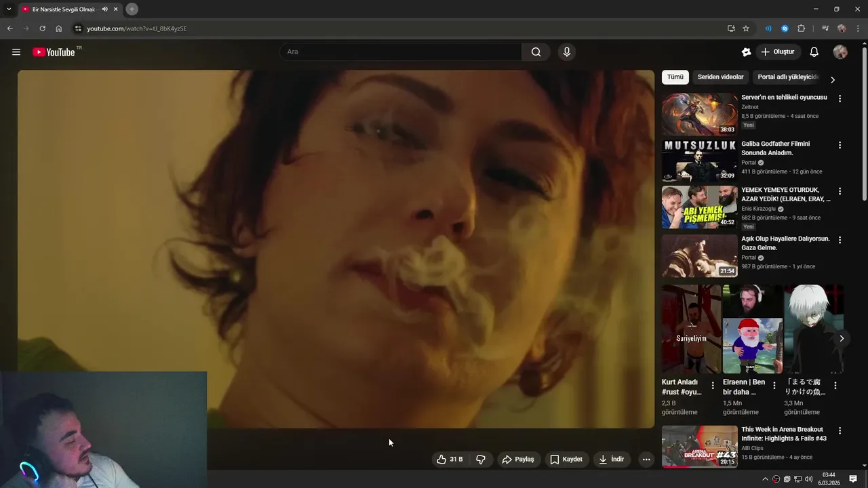Open the MUTSUZLUK Godfather video thumbnail

click(699, 161)
